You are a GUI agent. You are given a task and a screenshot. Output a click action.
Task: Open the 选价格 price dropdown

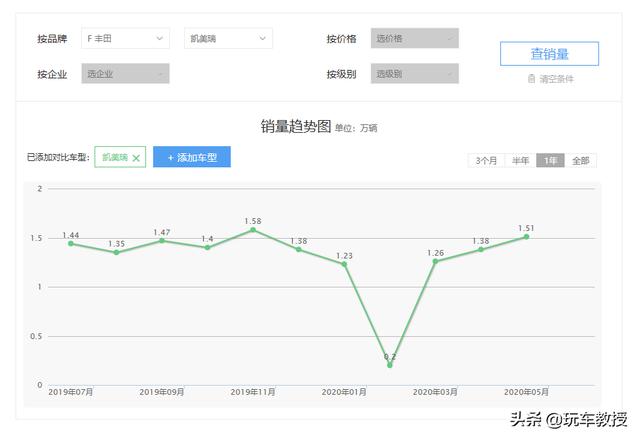(415, 39)
